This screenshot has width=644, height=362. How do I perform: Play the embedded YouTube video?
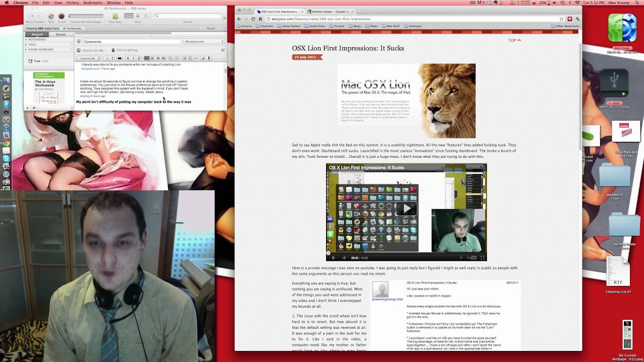pyautogui.click(x=407, y=208)
